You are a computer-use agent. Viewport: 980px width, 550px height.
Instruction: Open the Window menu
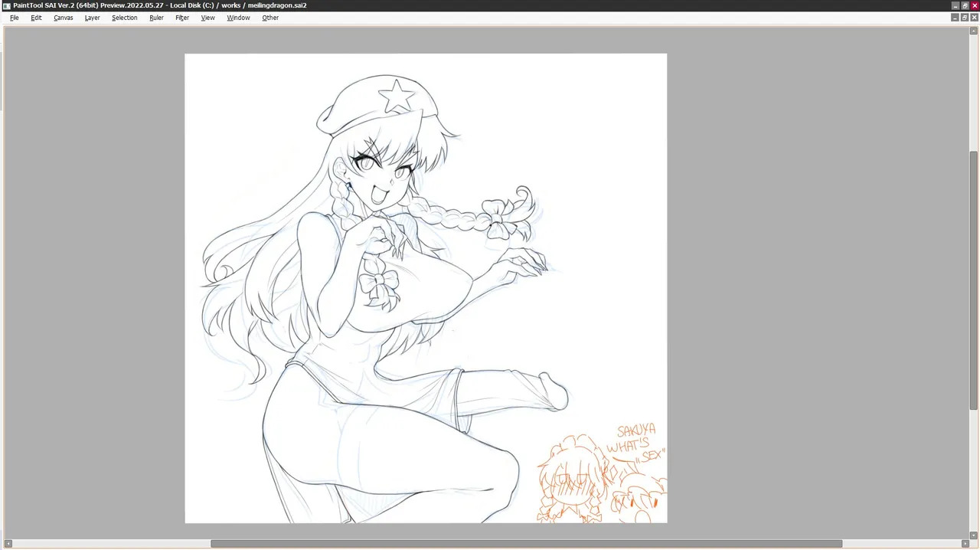(x=238, y=18)
